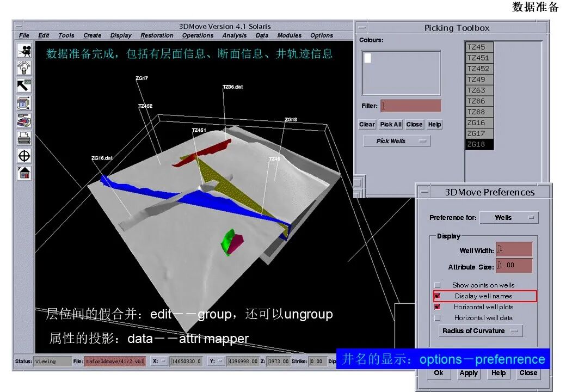The height and width of the screenshot is (392, 566).
Task: Open the Display menu
Action: 121,35
